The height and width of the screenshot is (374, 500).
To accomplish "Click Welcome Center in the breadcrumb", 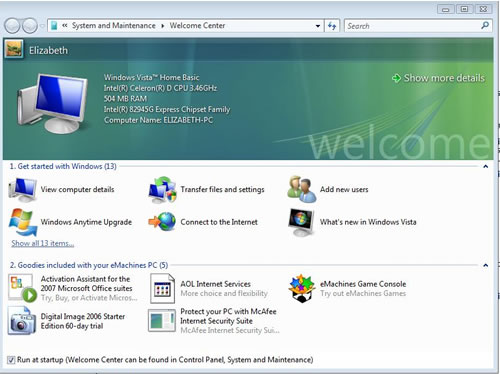I will click(x=197, y=26).
